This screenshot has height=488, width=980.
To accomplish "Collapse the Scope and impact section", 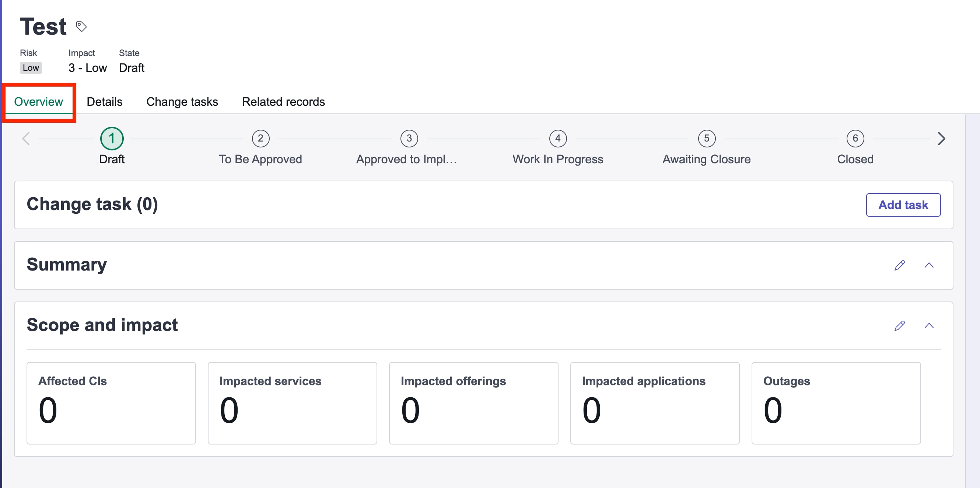I will coord(930,325).
